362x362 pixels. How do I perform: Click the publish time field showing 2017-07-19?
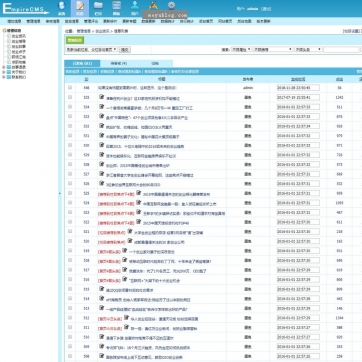pos(298,97)
